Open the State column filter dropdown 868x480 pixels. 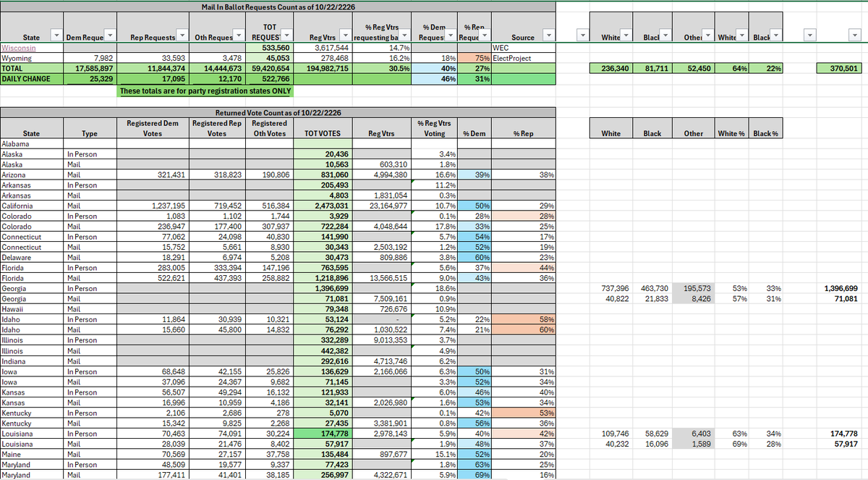point(56,37)
